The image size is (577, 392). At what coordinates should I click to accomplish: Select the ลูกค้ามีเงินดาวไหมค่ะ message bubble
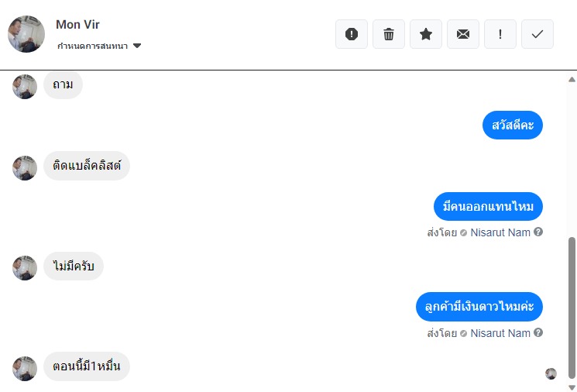[479, 307]
